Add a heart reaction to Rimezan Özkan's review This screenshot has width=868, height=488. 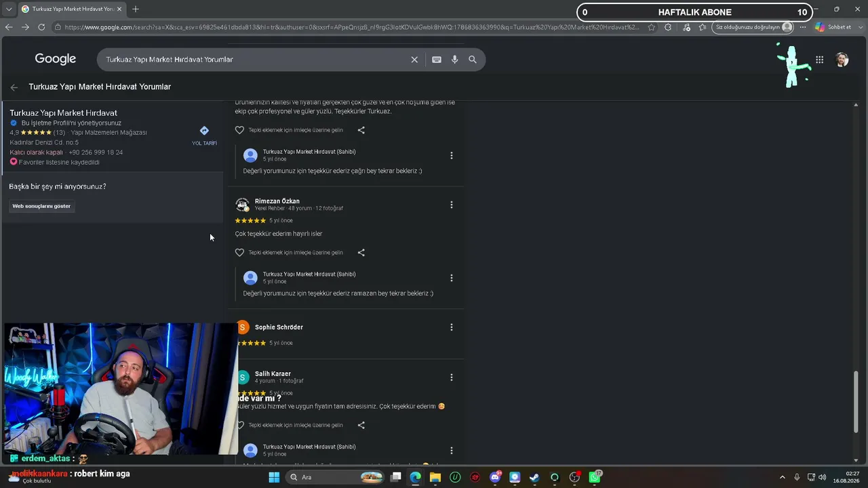pos(239,253)
